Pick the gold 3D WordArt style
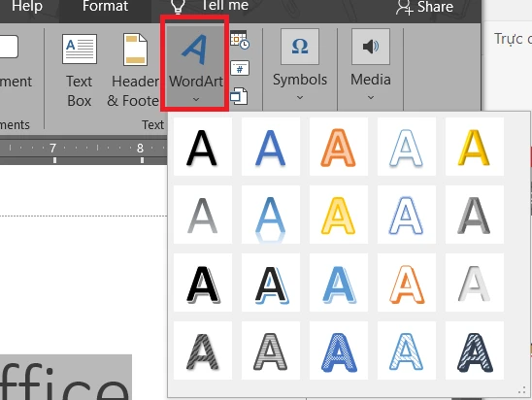532x400 pixels. pyautogui.click(x=475, y=147)
